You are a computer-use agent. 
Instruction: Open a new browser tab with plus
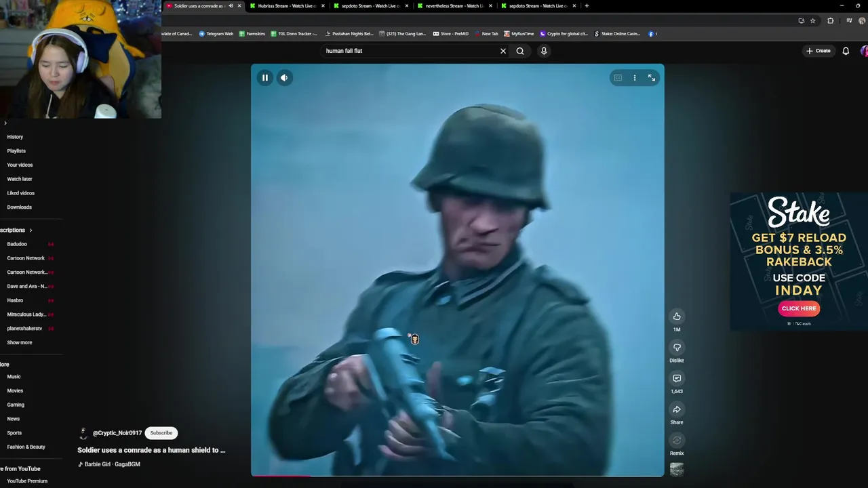point(587,6)
